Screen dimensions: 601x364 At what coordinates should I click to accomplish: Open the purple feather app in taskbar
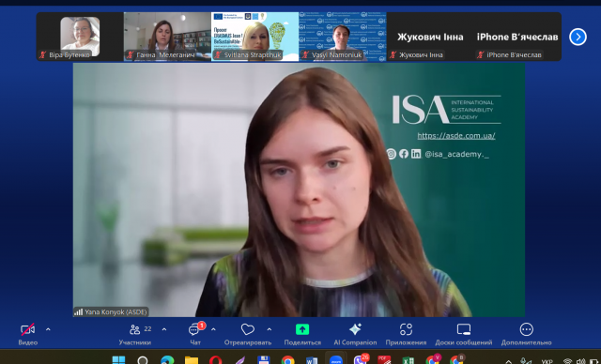point(239,360)
